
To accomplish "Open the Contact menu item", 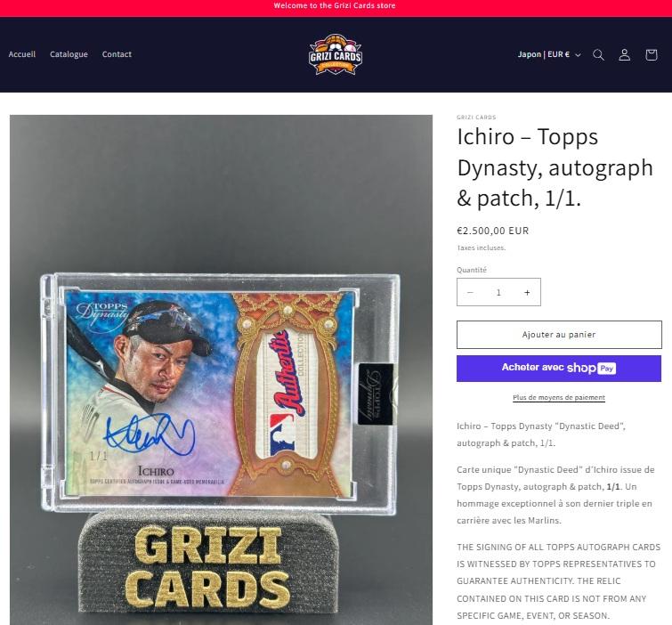I will pyautogui.click(x=117, y=54).
